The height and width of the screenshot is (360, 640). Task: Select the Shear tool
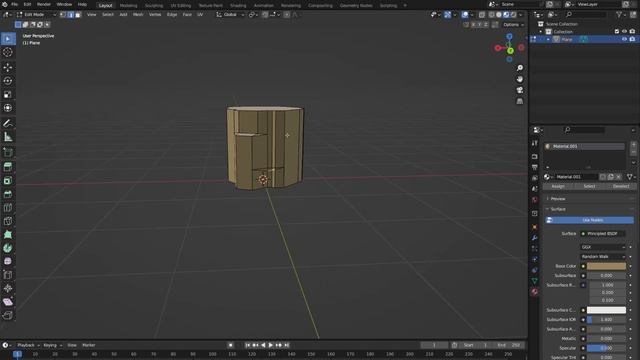coord(8,302)
